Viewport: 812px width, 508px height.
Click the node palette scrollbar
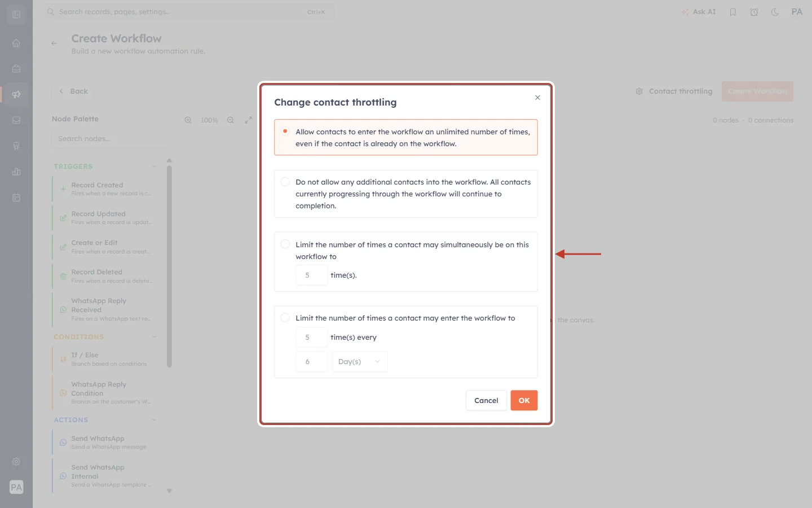169,266
